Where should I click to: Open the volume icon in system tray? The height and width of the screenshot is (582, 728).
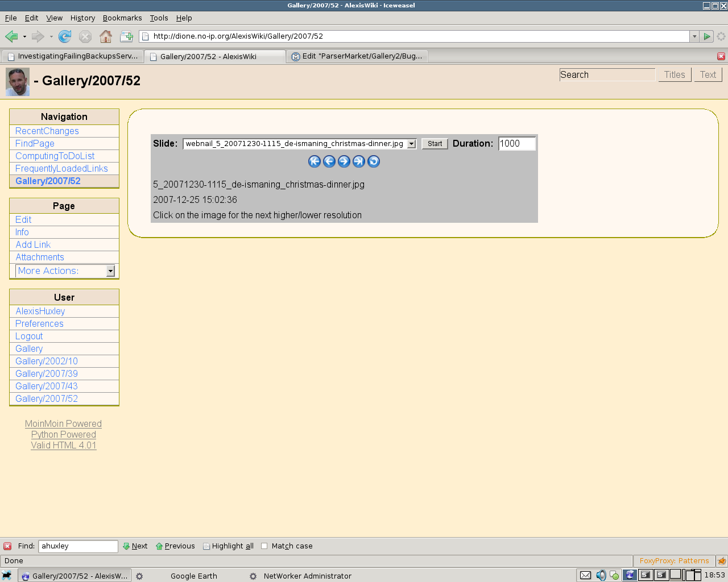coord(601,575)
